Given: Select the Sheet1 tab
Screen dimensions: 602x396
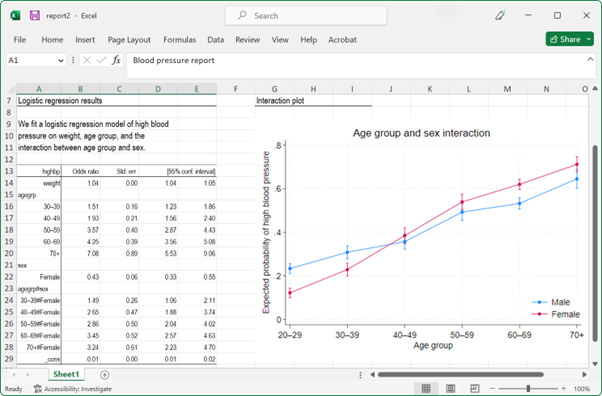Looking at the screenshot, I should click(x=66, y=374).
